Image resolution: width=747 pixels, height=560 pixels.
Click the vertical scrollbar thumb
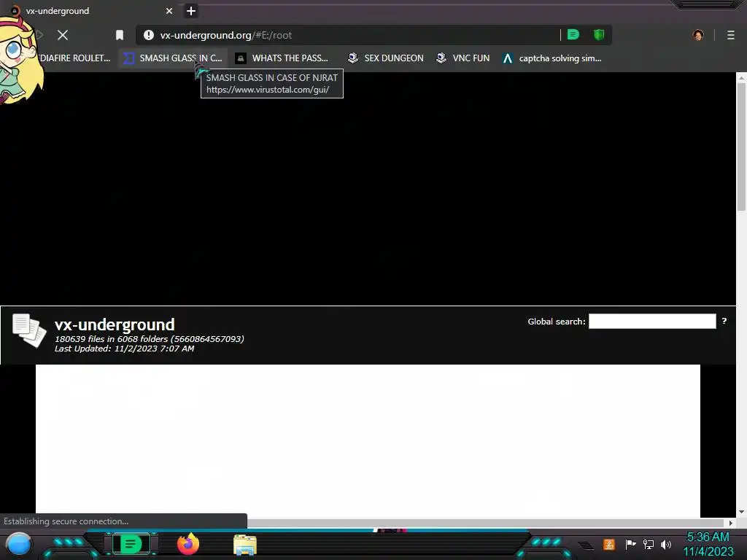click(x=741, y=147)
